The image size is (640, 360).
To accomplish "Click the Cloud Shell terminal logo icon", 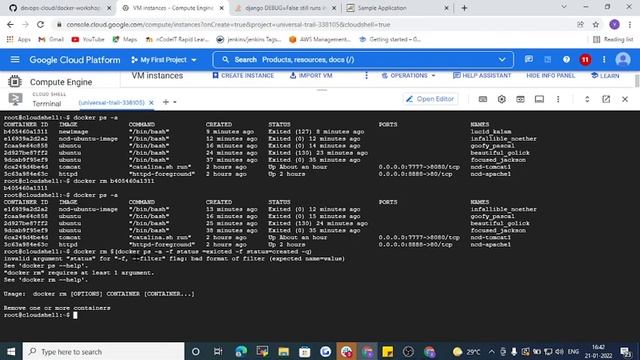I will [15, 99].
